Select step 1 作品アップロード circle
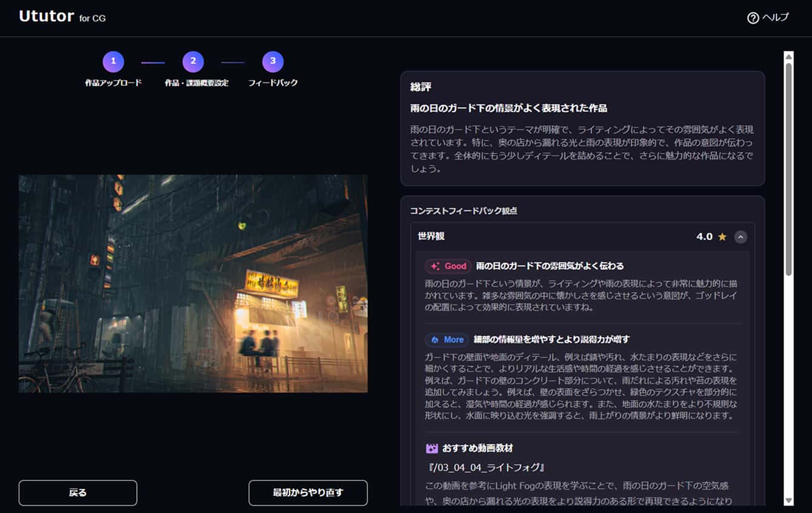This screenshot has width=812, height=513. 113,61
